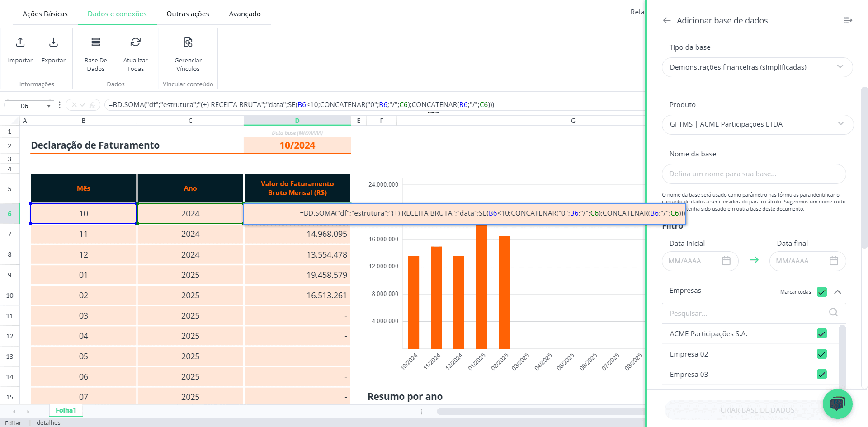868x427 pixels.
Task: Click the Pesquisar company search field
Action: click(754, 313)
